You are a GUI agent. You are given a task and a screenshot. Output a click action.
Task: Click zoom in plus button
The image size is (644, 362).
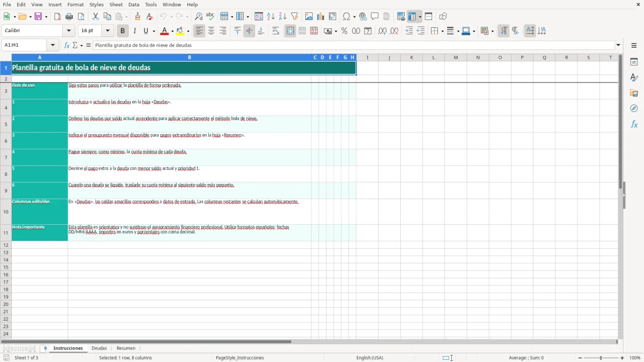point(623,358)
